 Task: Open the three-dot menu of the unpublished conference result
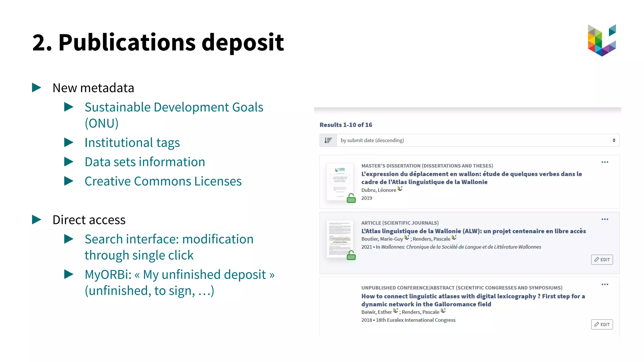click(605, 284)
